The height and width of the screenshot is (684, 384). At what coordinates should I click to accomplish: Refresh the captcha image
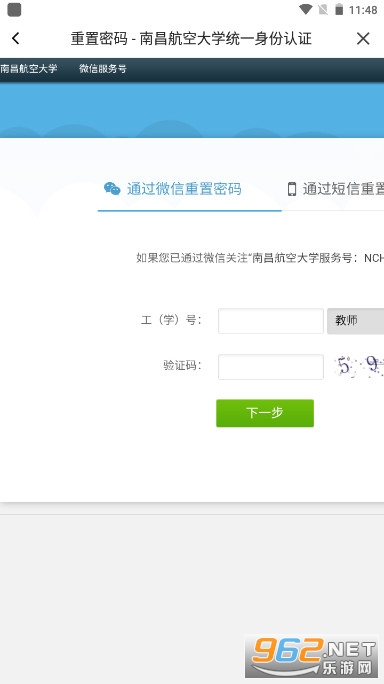tap(359, 366)
